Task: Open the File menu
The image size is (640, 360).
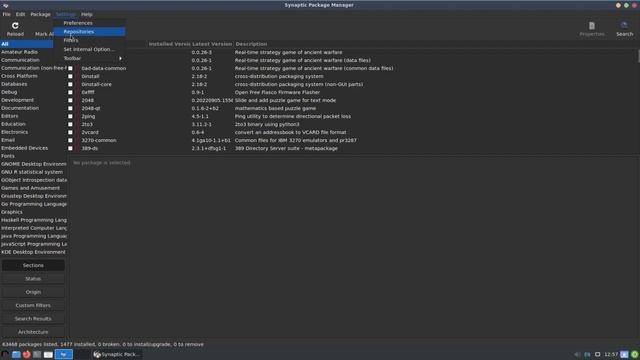Action: pos(7,14)
